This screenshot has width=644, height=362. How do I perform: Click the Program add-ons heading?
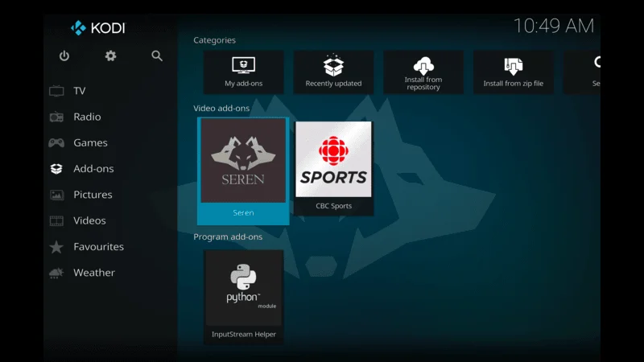coord(228,237)
